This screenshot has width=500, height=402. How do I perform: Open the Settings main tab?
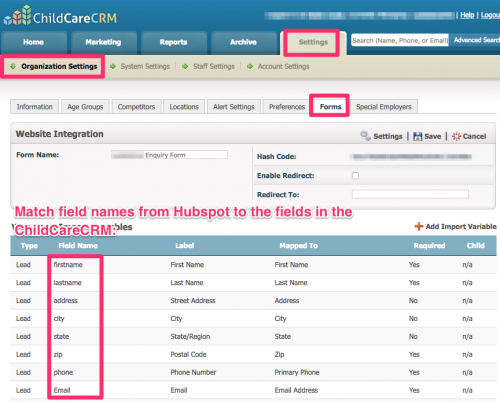(313, 42)
